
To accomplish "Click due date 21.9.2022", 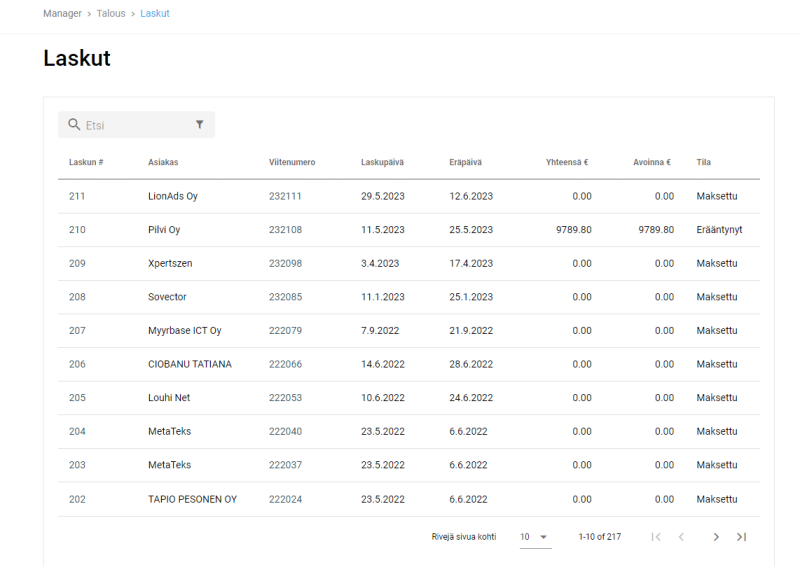I will point(471,331).
